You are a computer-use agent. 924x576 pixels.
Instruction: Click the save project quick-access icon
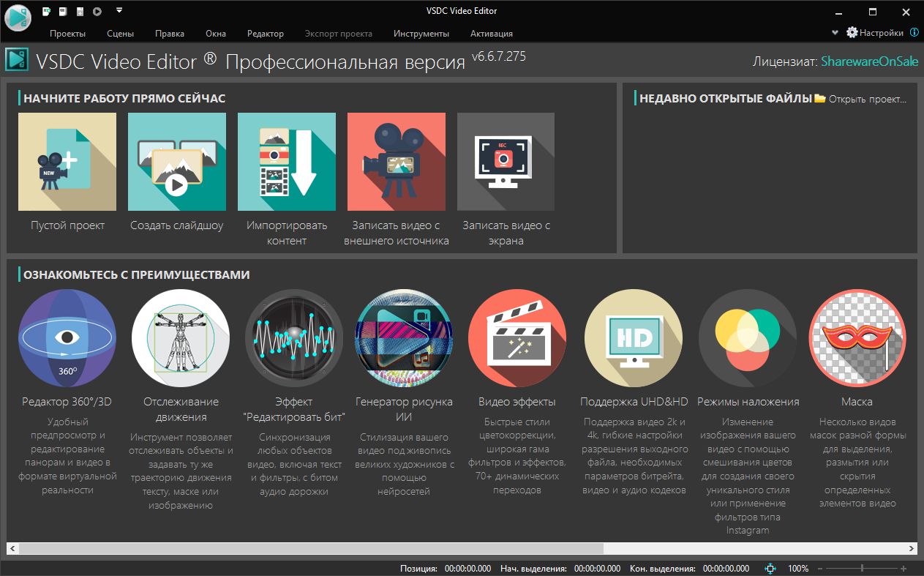[x=80, y=11]
